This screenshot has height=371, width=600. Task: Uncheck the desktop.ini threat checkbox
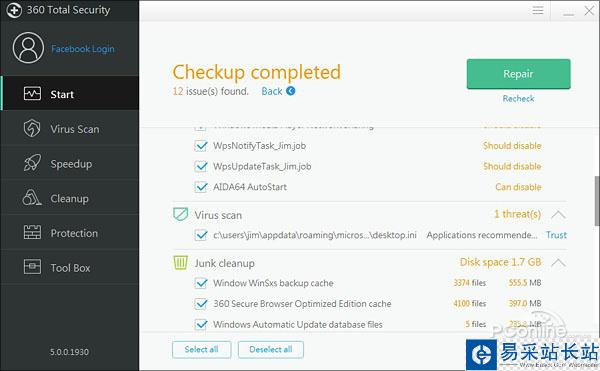201,235
